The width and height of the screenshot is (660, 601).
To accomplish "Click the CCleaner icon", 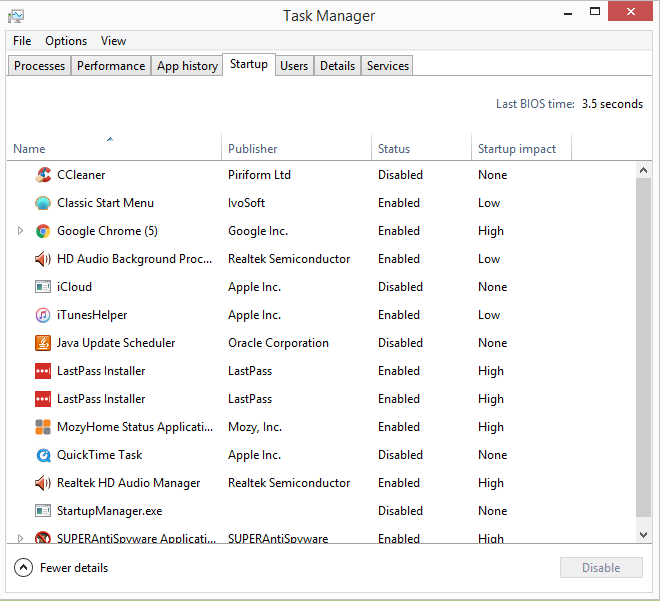I will tap(43, 175).
